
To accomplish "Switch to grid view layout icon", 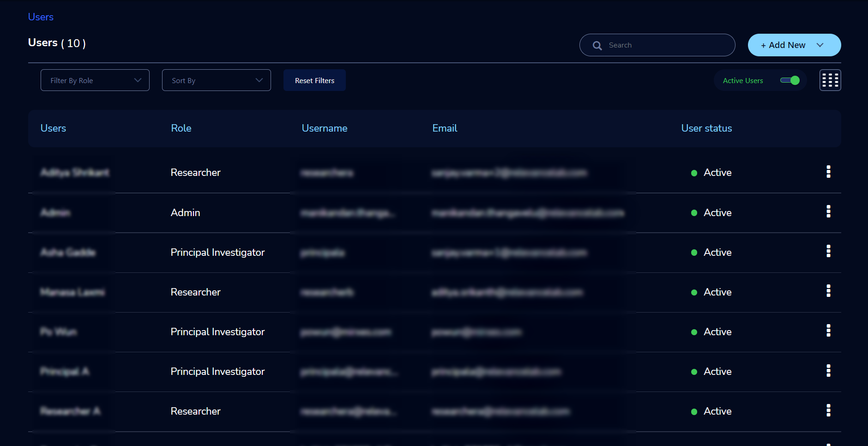I will 830,80.
